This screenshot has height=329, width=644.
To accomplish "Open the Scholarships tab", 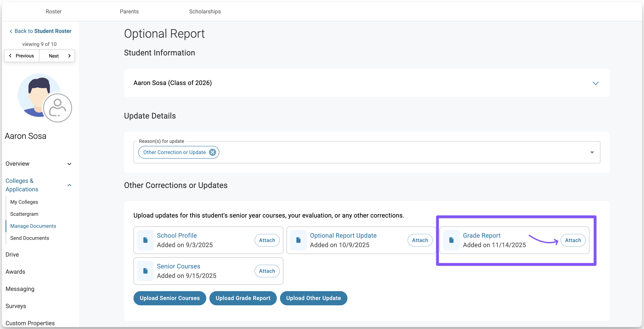I will click(x=205, y=11).
